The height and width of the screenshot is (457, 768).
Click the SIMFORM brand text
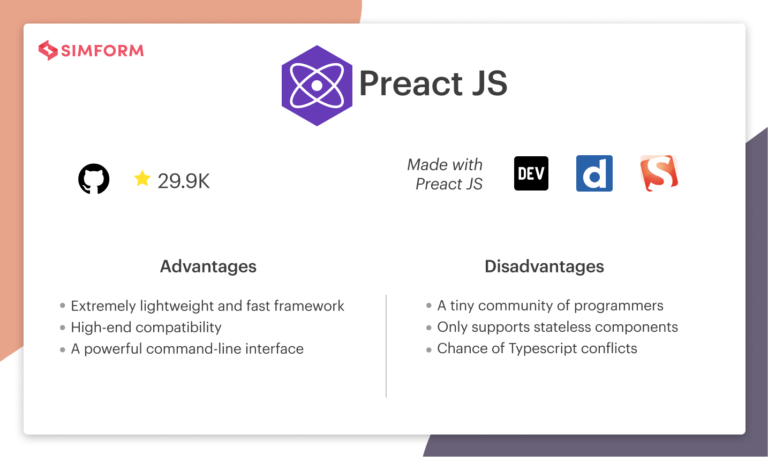pyautogui.click(x=102, y=50)
